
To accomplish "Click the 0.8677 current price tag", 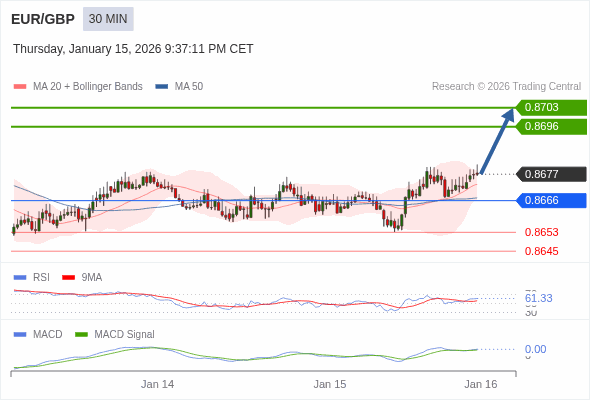I will 551,174.
